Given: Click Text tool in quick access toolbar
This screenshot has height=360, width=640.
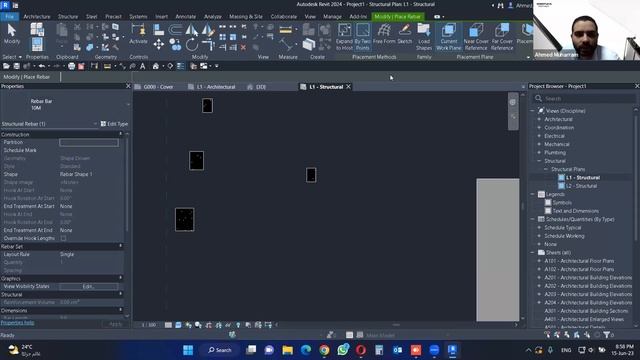Looking at the screenshot, I should [142, 66].
